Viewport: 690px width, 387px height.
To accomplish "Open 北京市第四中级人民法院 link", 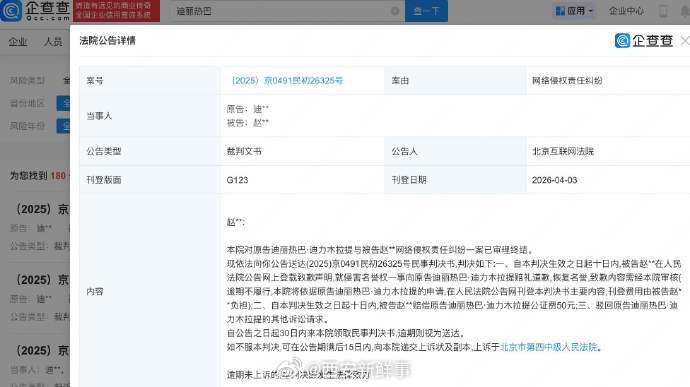I will (549, 347).
